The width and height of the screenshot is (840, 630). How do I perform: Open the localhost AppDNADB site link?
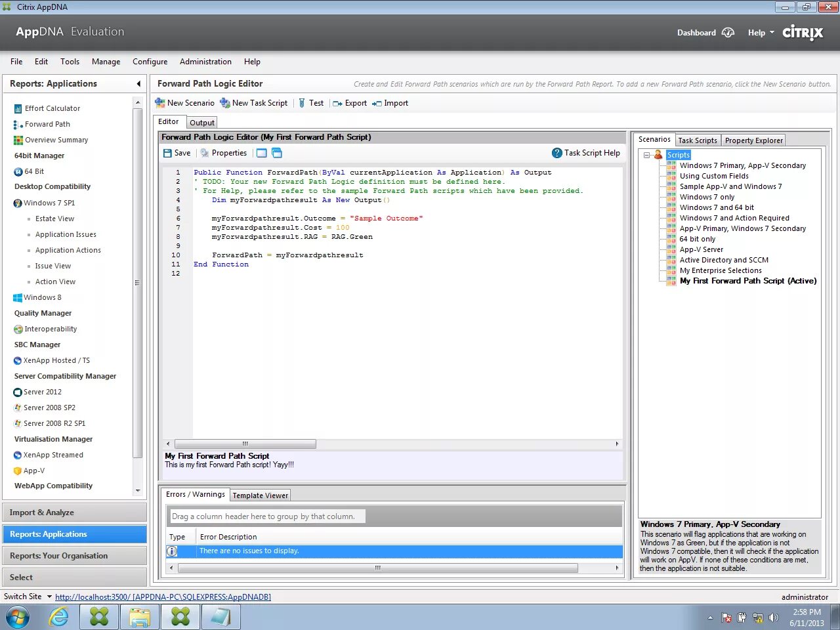163,597
